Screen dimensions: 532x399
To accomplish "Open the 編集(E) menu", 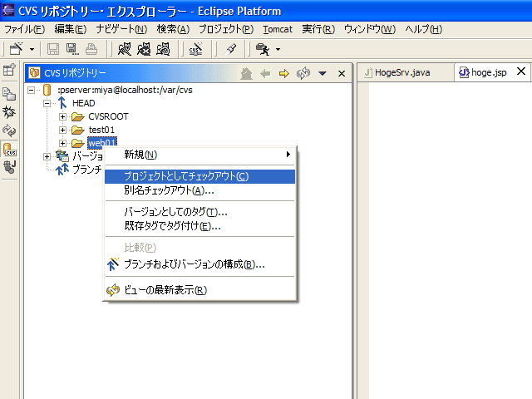I will (70, 30).
